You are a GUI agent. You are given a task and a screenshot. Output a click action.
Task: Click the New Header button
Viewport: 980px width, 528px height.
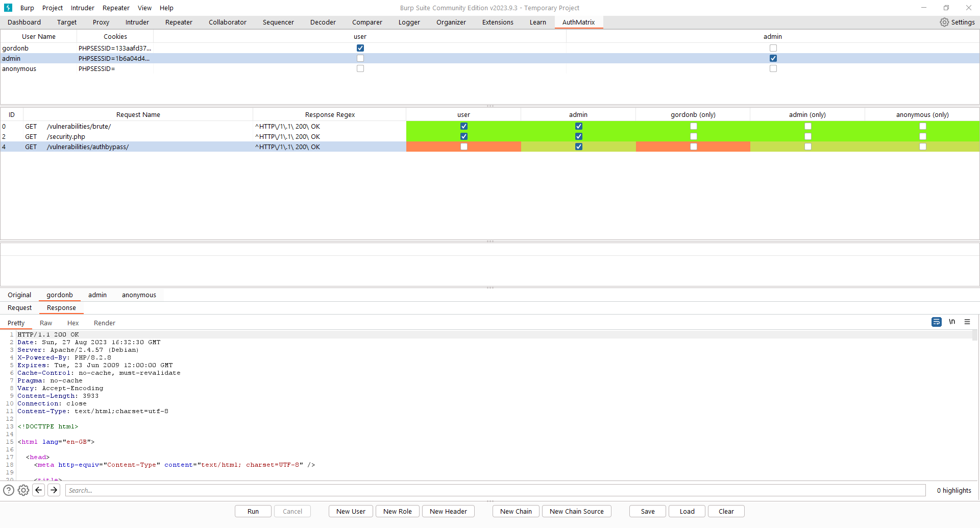point(449,511)
